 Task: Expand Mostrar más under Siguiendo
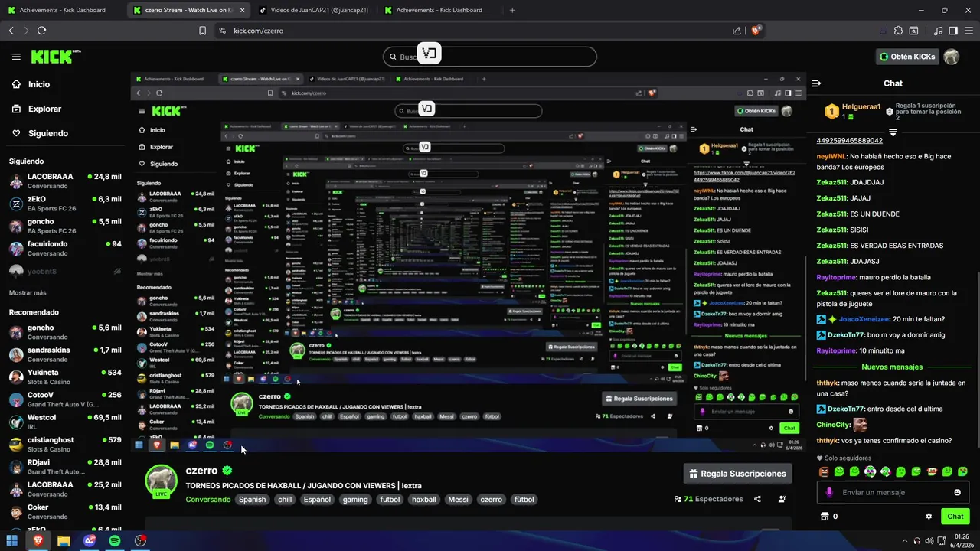(x=28, y=293)
